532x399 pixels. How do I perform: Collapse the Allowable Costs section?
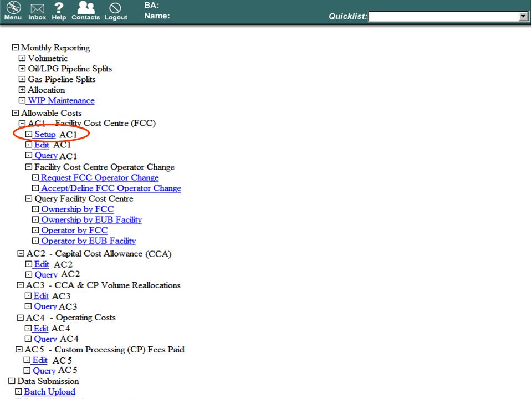(x=16, y=113)
